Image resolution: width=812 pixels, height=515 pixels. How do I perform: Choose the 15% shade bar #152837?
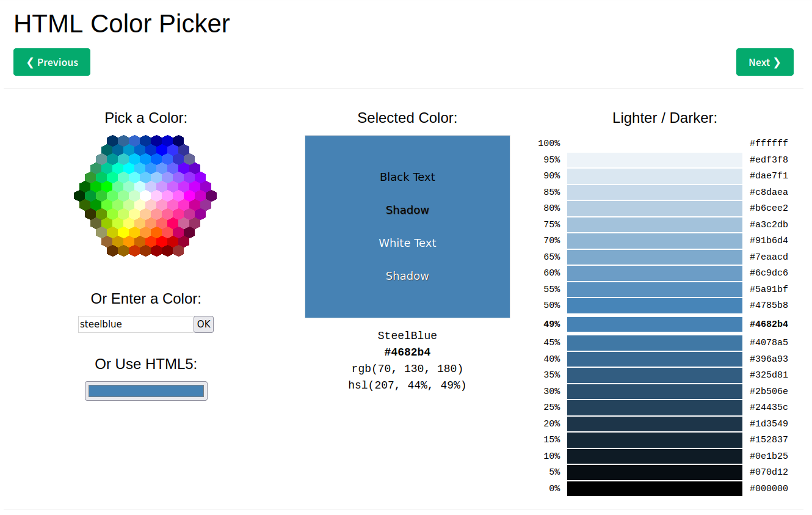point(654,440)
